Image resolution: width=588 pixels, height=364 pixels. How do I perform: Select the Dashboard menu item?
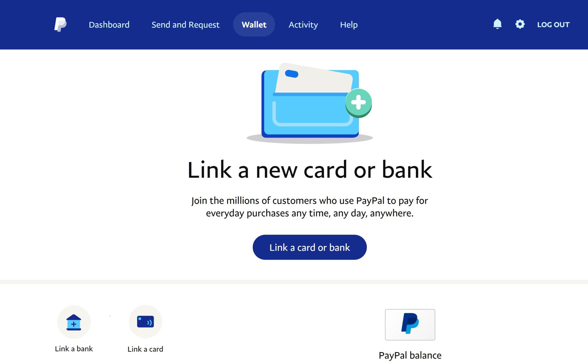click(x=109, y=24)
